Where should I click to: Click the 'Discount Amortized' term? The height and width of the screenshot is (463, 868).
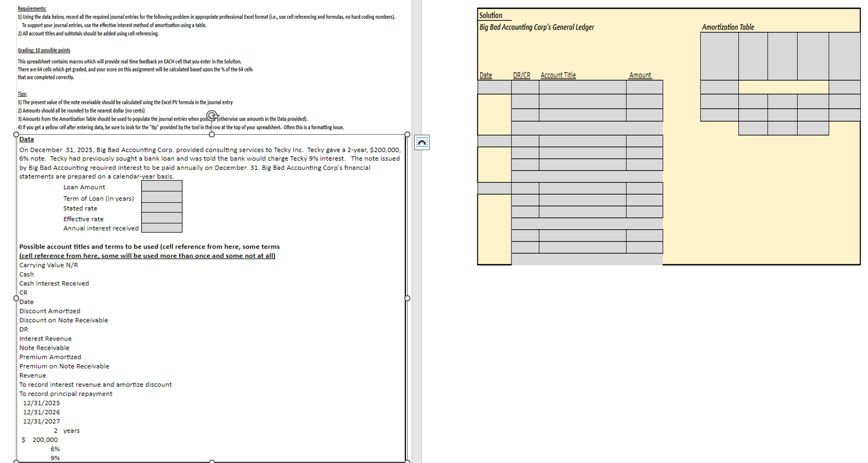coord(49,311)
